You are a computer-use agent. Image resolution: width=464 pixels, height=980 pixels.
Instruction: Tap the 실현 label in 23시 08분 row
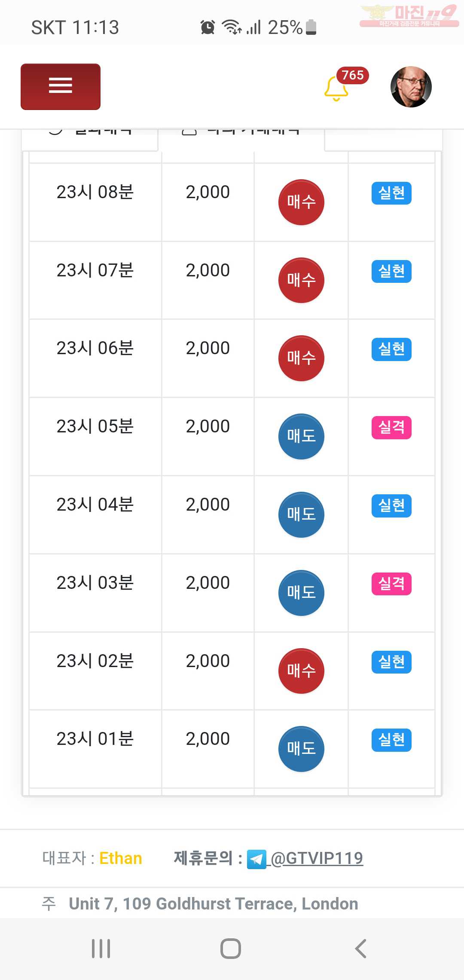(x=391, y=193)
